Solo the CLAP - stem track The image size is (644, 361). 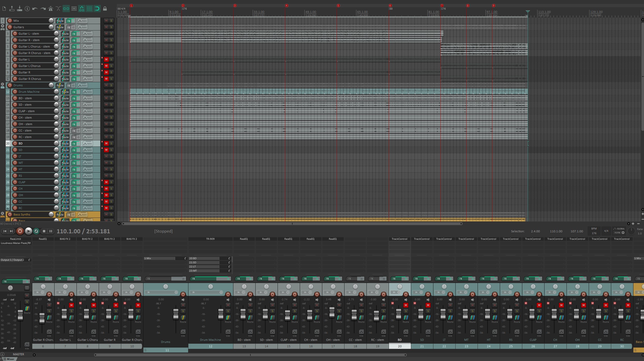(111, 111)
